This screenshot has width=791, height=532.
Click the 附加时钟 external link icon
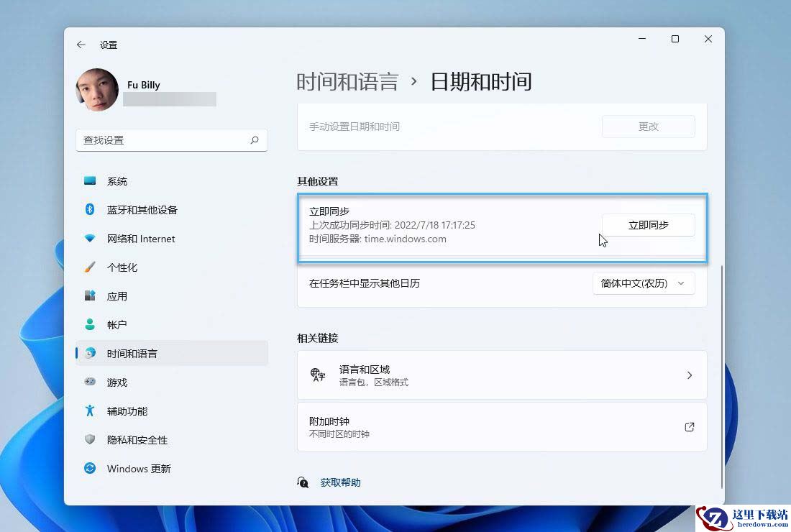(690, 427)
